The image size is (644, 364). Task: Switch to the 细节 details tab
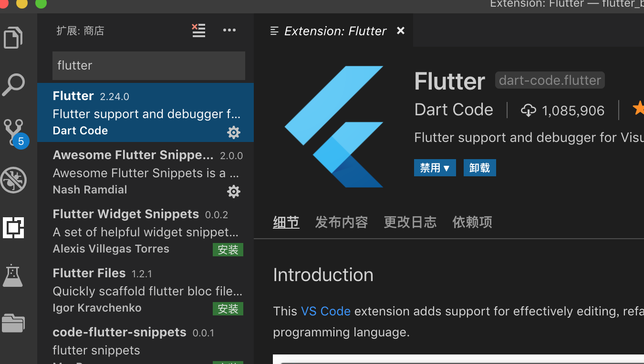pyautogui.click(x=286, y=222)
